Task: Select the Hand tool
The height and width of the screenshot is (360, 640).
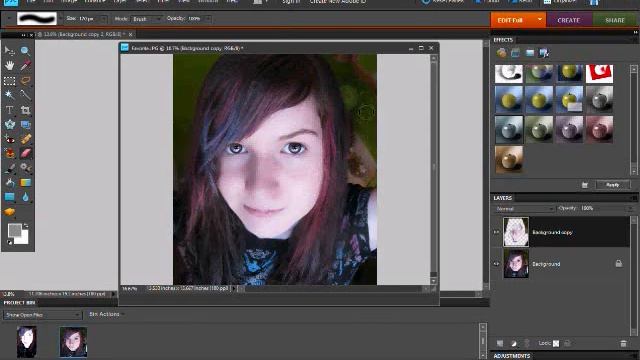Action: [9, 65]
